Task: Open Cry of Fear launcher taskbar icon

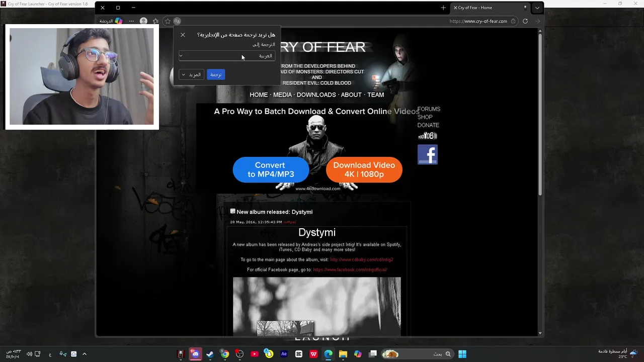Action: tap(181, 354)
